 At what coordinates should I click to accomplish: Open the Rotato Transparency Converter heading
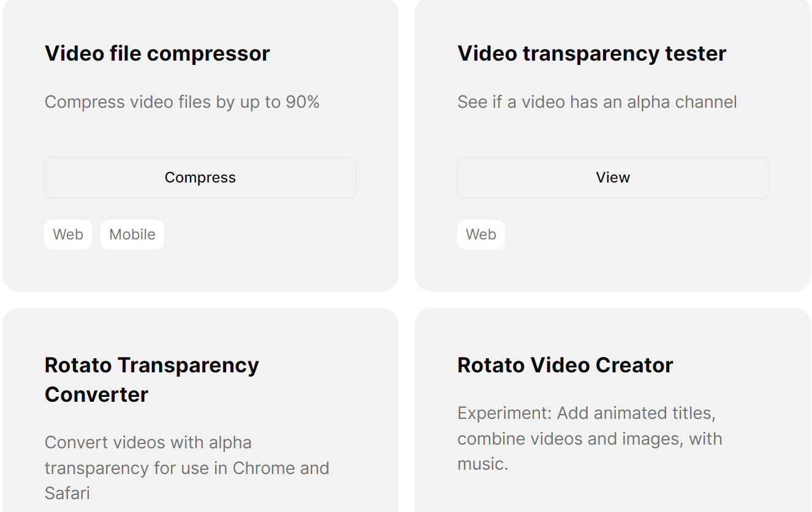[152, 380]
